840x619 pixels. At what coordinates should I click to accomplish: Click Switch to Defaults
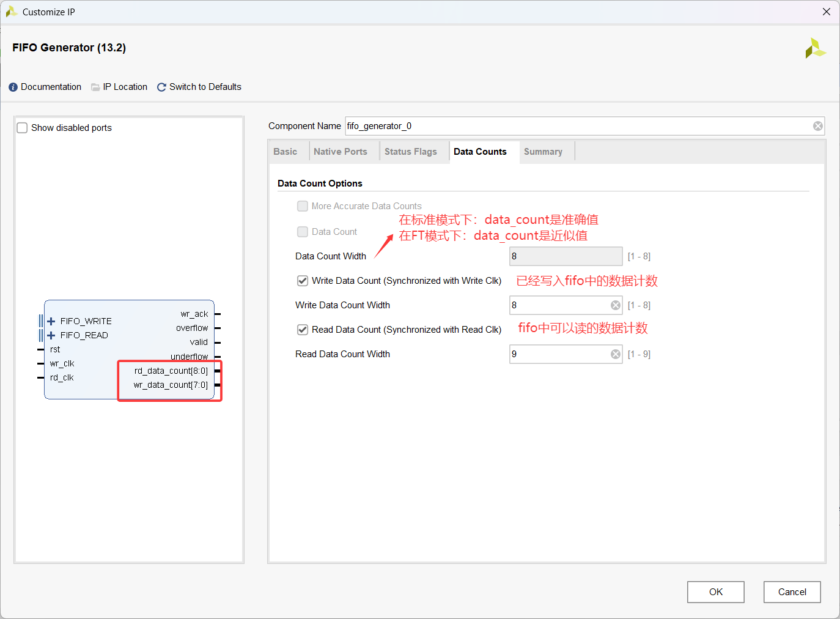pyautogui.click(x=205, y=87)
